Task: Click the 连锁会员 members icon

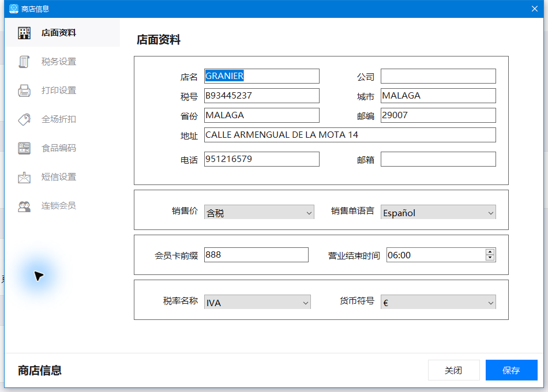Action: click(x=24, y=206)
